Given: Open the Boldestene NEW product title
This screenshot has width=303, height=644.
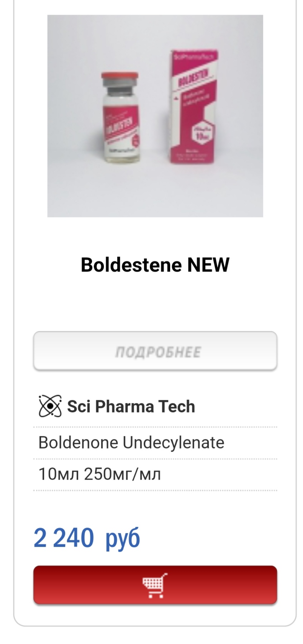Looking at the screenshot, I should coord(155,265).
